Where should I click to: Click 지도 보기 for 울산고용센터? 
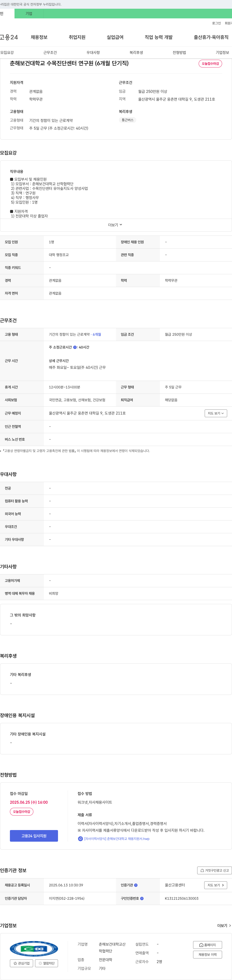click(x=216, y=885)
